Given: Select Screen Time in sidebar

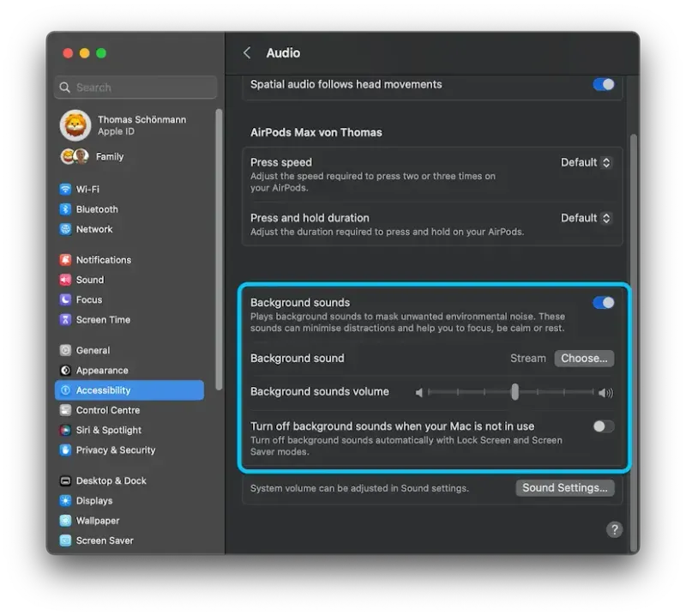Looking at the screenshot, I should tap(129, 320).
